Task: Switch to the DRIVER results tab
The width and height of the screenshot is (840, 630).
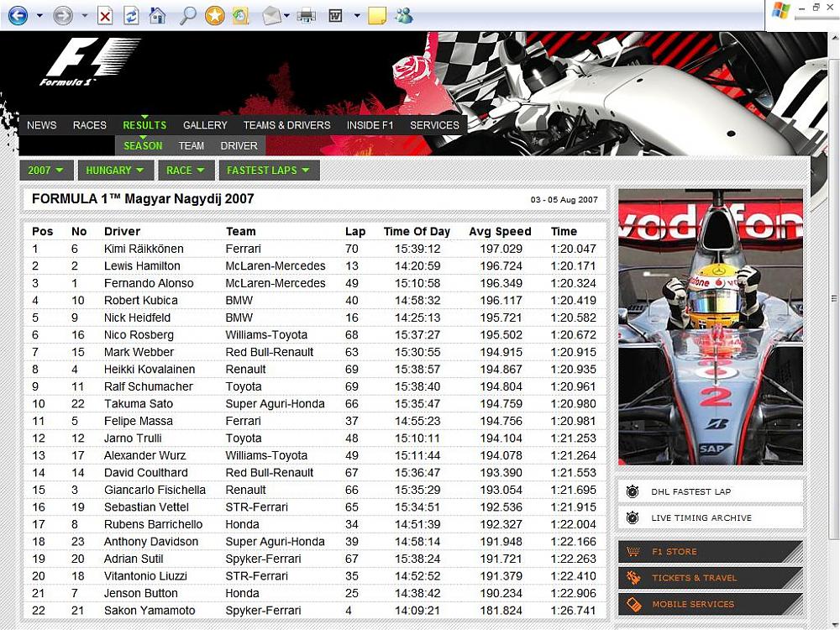Action: [x=239, y=146]
